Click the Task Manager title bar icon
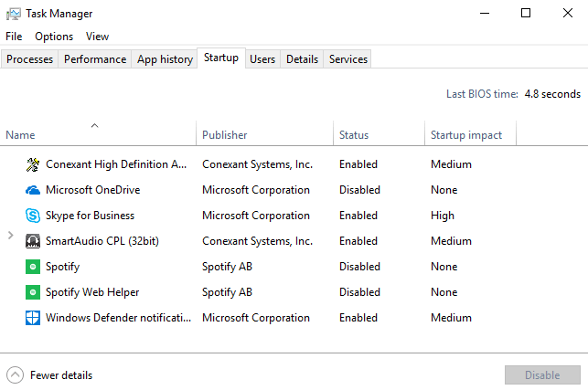The width and height of the screenshot is (588, 390). pyautogui.click(x=14, y=14)
